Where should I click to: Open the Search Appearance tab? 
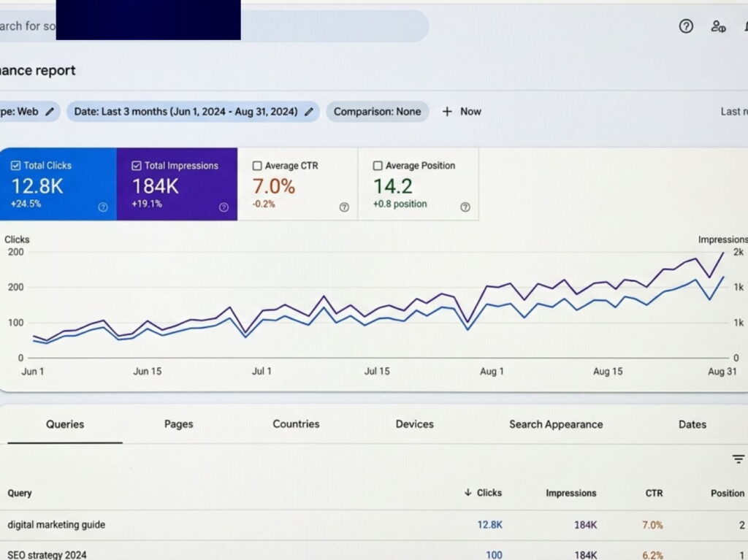[556, 424]
